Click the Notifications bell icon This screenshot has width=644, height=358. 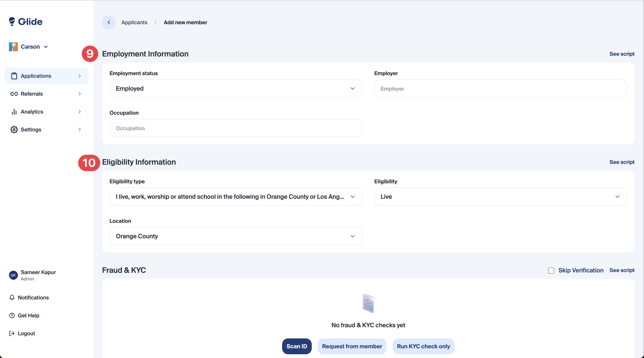12,297
